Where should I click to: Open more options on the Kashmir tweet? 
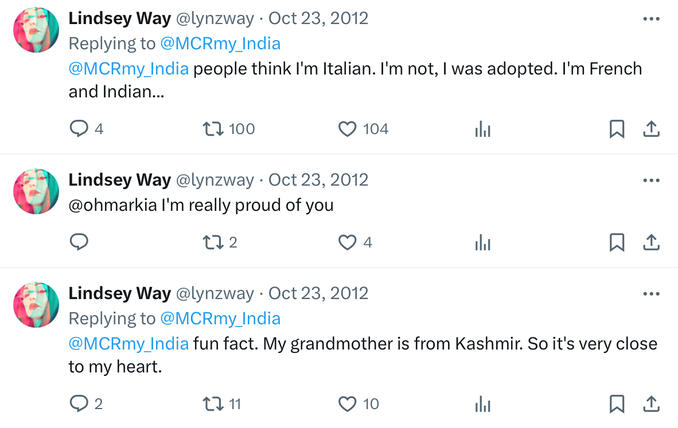coord(651,294)
